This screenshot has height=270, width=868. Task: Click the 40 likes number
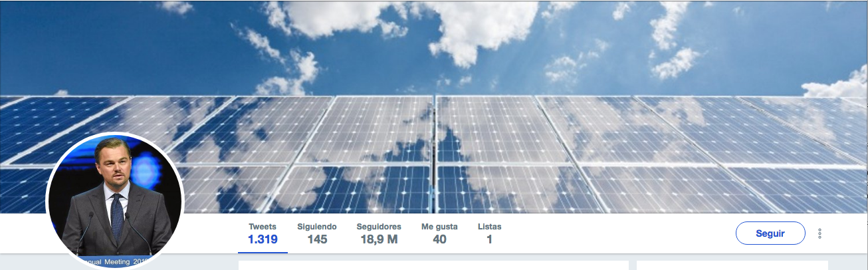point(439,239)
